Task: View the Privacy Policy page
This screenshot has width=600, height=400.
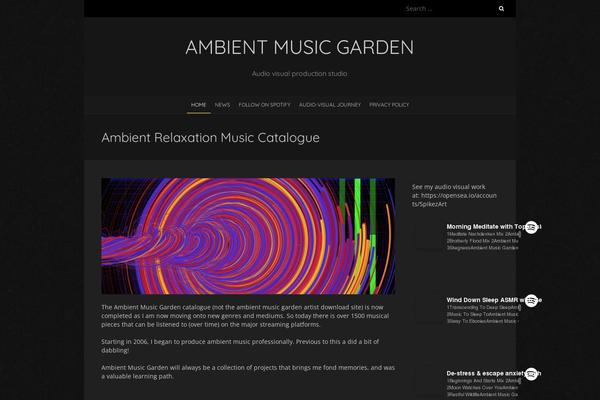Action: [389, 104]
